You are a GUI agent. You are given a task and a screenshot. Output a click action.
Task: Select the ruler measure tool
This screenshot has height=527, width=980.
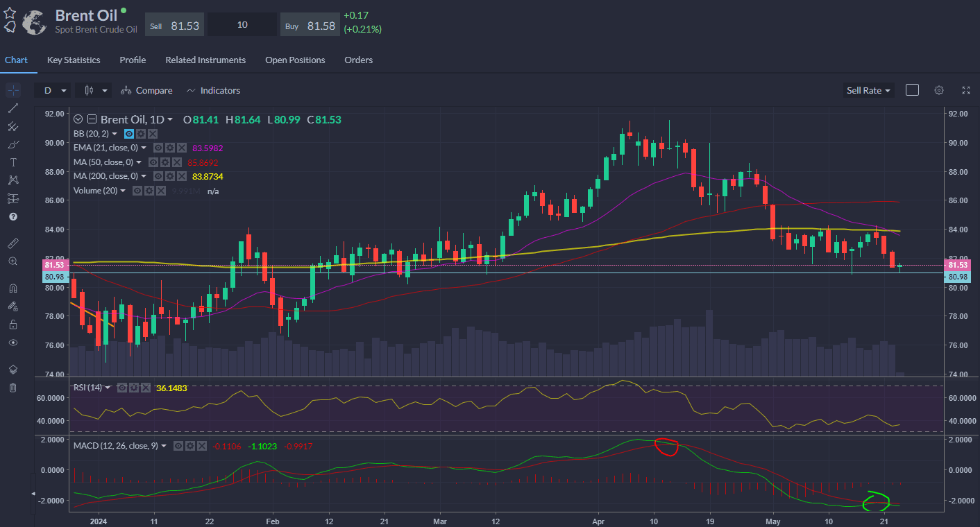(x=12, y=243)
